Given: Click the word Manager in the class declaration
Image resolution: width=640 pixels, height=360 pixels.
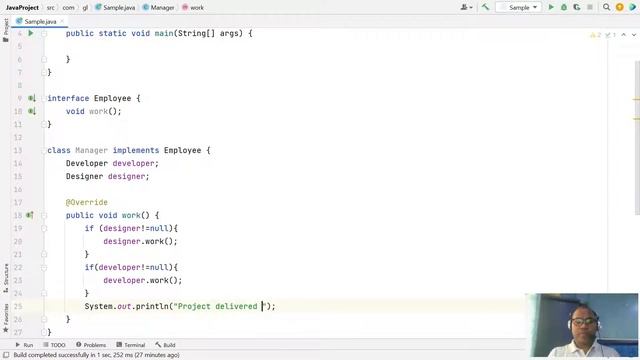Looking at the screenshot, I should pos(91,151).
